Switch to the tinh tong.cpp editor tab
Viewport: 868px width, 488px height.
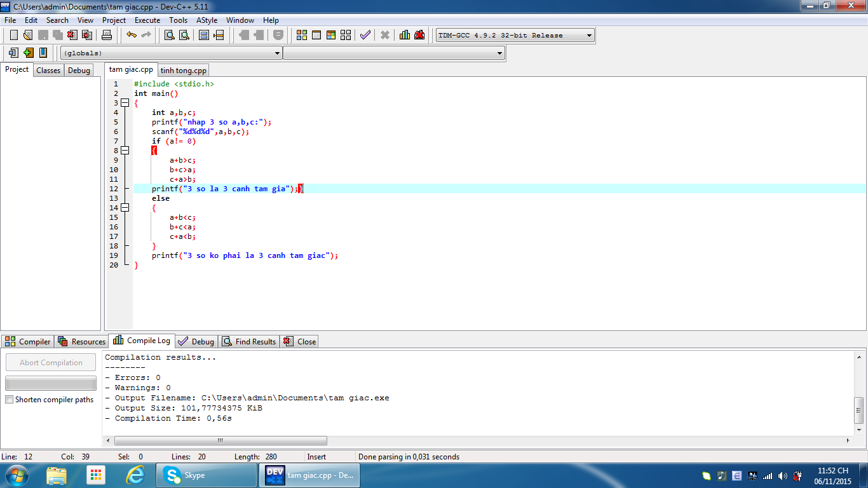(183, 71)
